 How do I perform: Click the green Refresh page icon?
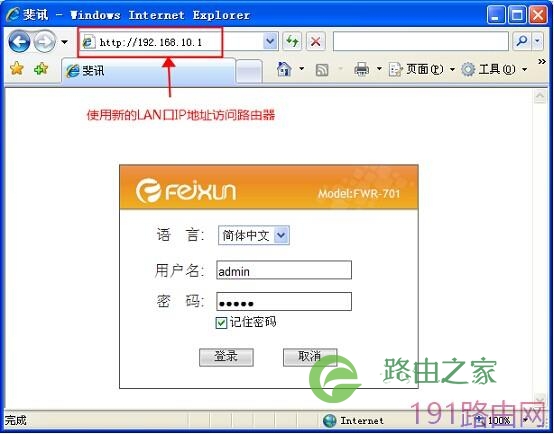tap(292, 42)
